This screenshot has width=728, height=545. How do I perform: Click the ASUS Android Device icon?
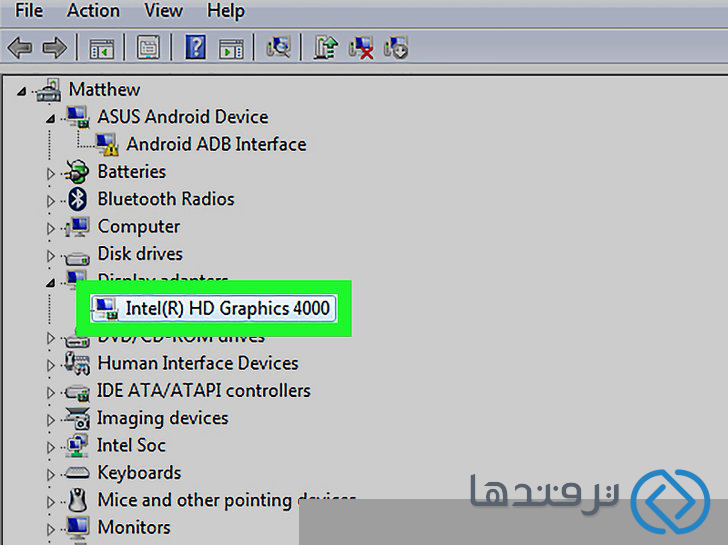(78, 117)
